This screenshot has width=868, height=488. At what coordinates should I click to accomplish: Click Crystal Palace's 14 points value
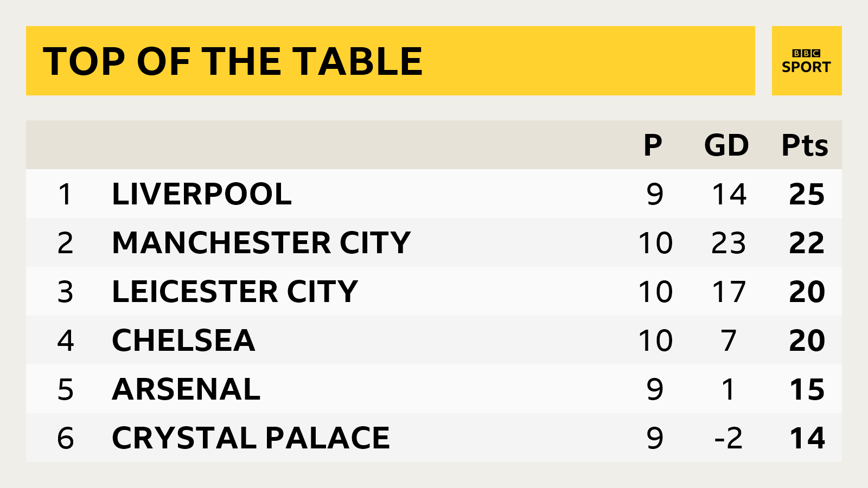tap(807, 438)
